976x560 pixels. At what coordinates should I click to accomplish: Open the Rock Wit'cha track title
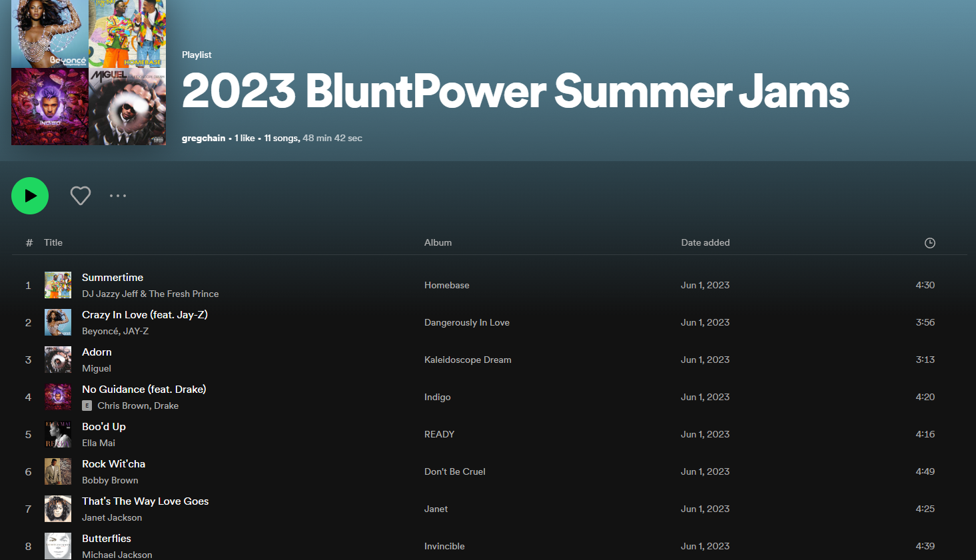(x=113, y=463)
